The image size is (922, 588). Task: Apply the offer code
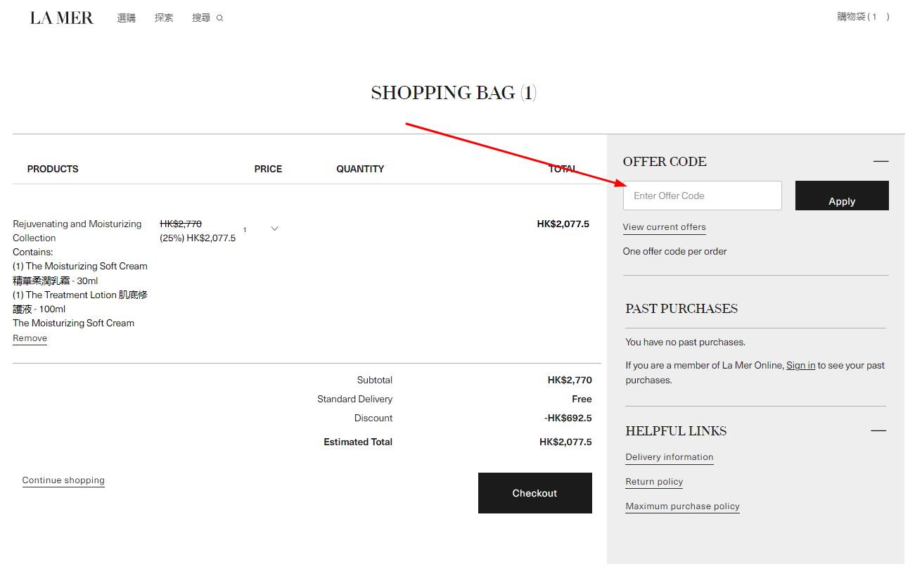(x=842, y=196)
